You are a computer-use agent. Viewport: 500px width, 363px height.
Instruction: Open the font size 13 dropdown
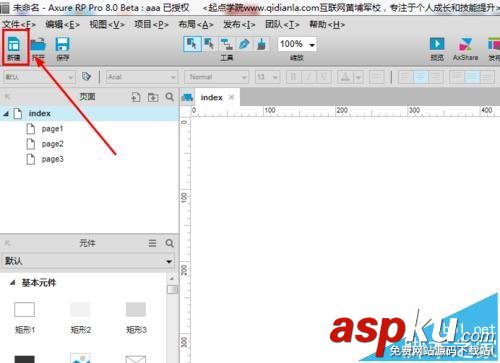pyautogui.click(x=267, y=77)
